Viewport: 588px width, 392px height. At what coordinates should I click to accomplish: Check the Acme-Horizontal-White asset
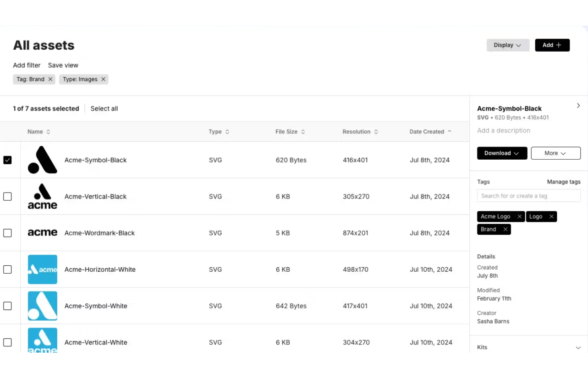tap(8, 269)
